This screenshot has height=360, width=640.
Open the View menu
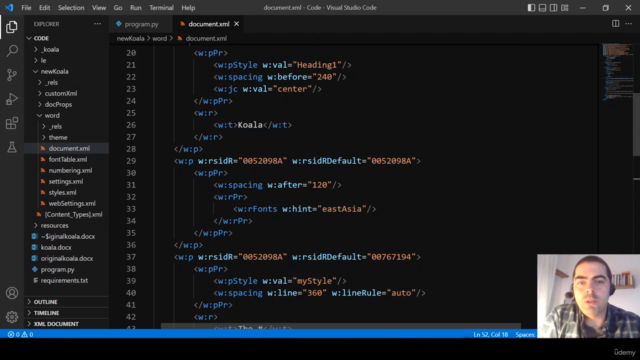point(99,8)
